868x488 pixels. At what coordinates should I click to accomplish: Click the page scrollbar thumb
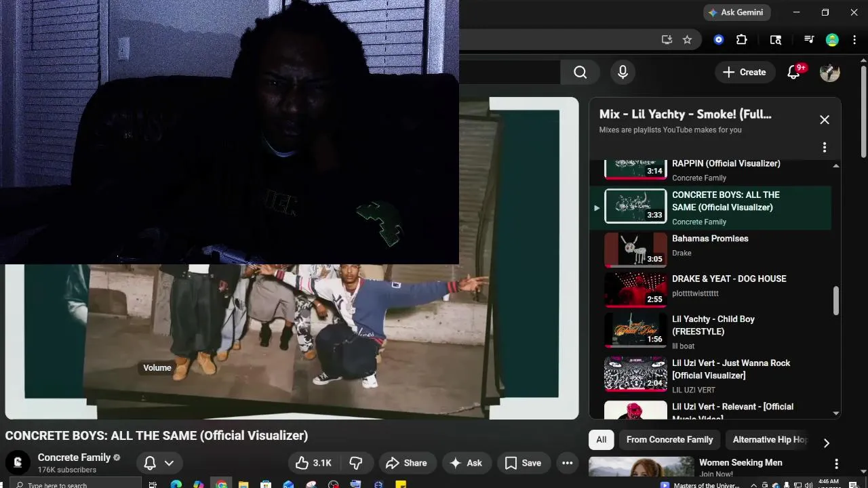click(x=863, y=112)
